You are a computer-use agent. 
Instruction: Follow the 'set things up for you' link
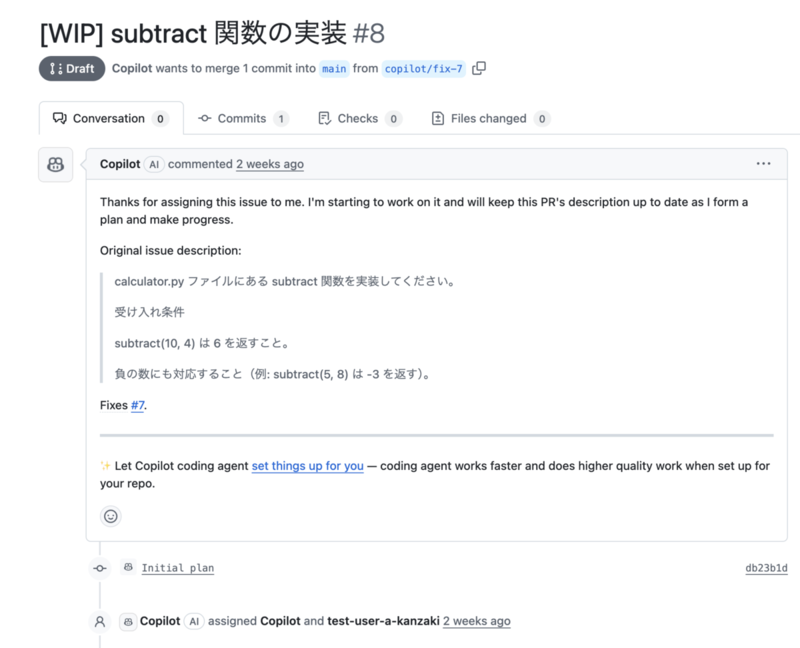click(307, 465)
